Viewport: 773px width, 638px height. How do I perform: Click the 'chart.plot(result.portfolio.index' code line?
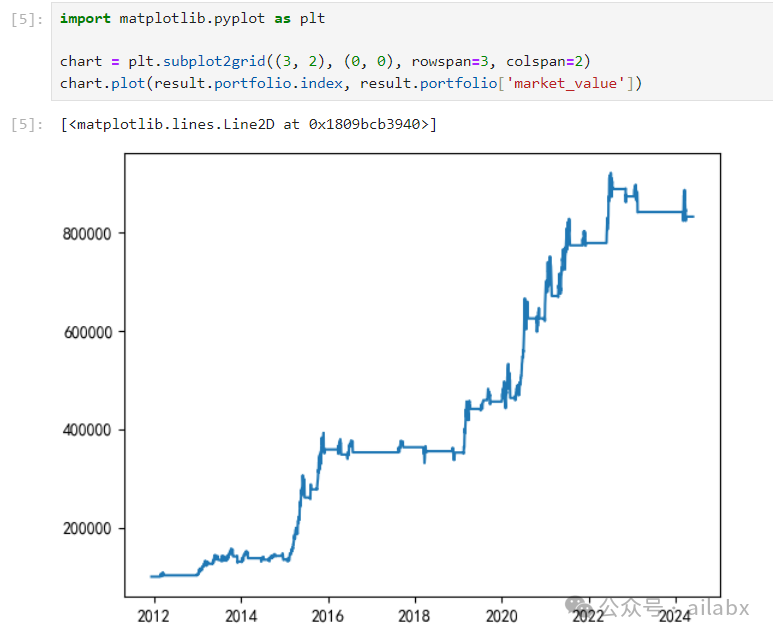click(x=351, y=83)
